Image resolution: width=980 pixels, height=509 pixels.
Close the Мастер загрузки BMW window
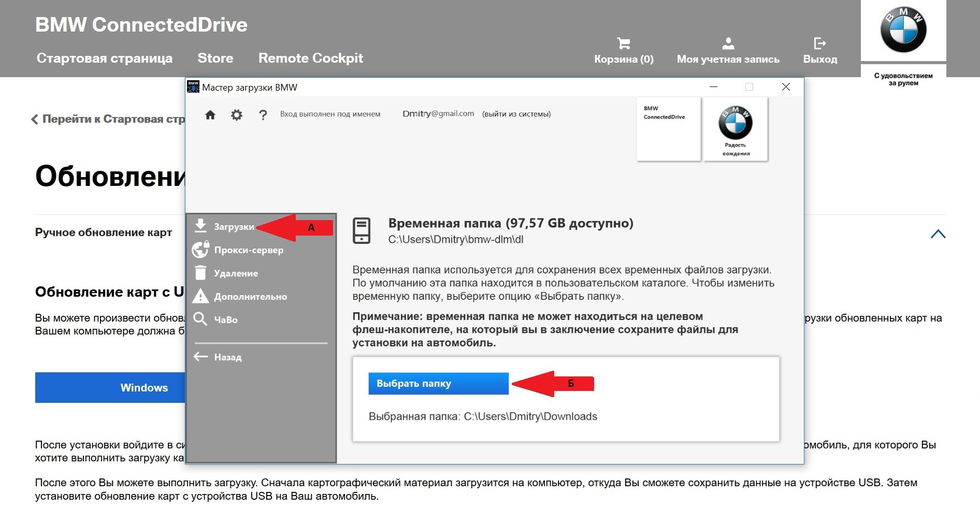(786, 87)
